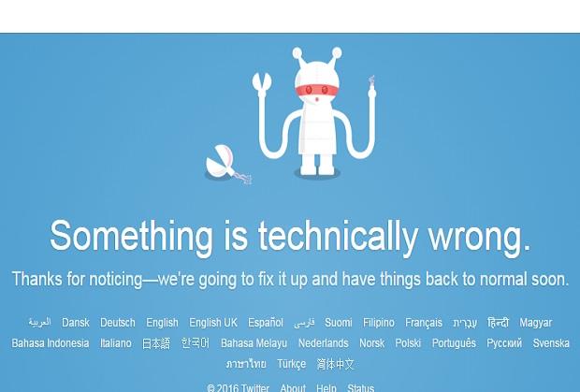The height and width of the screenshot is (392, 580).
Task: Open the Status footer link
Action: [361, 387]
